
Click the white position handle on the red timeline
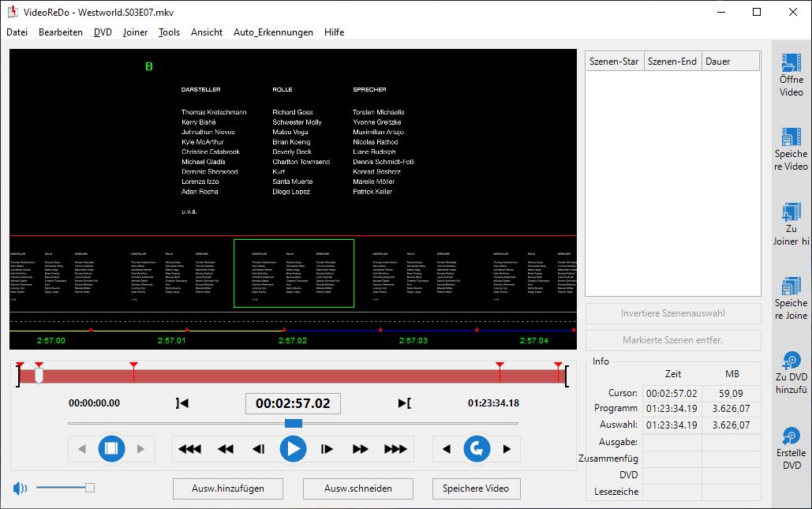coord(39,376)
